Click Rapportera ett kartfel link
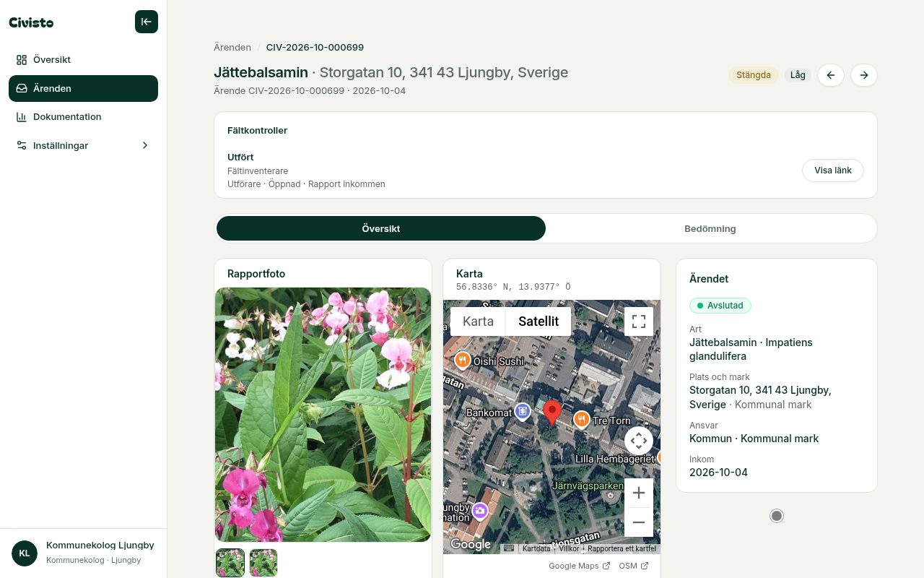 (x=622, y=548)
